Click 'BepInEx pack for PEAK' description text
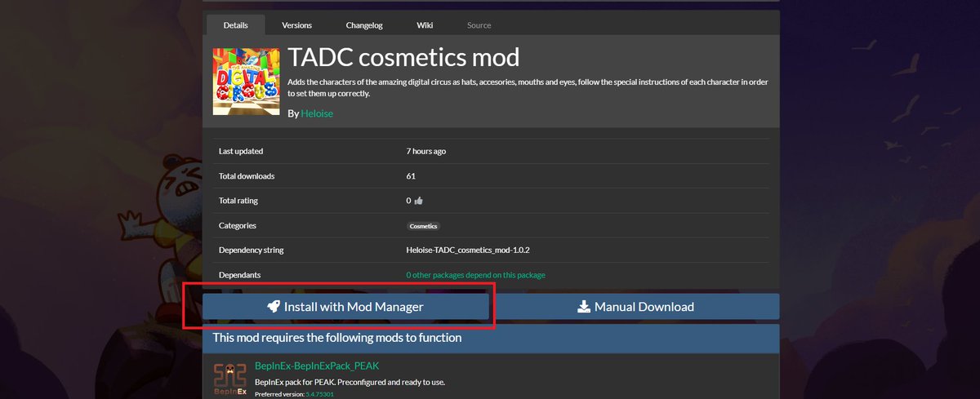Image resolution: width=980 pixels, height=399 pixels. (x=350, y=382)
